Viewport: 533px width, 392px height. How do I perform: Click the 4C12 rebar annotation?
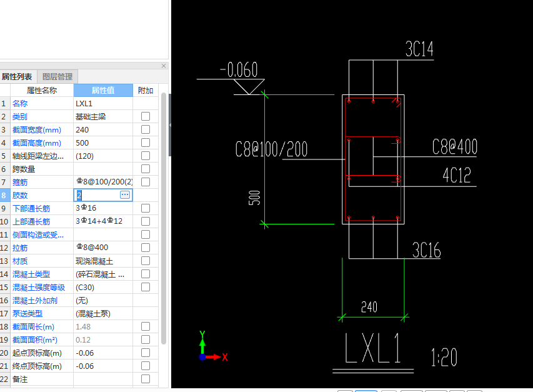pos(457,176)
